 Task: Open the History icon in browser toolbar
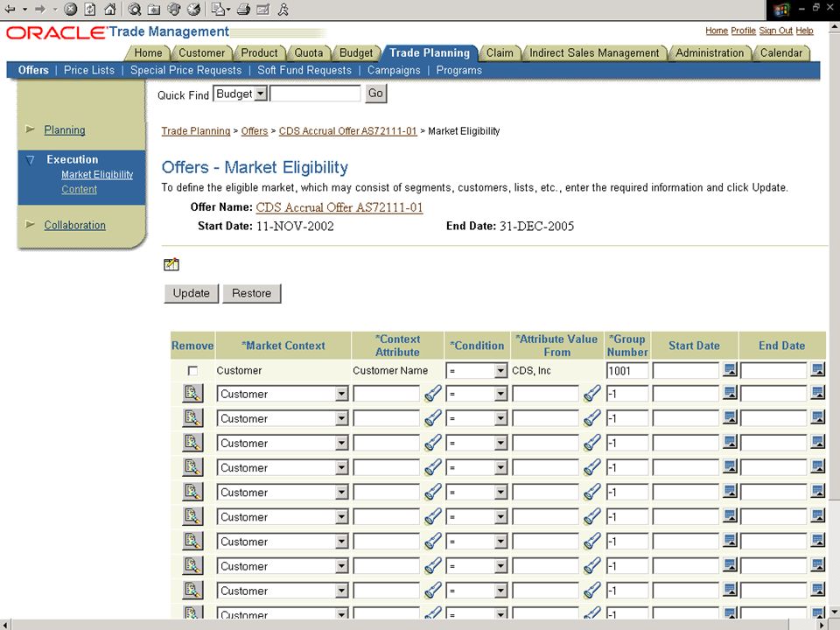(x=194, y=9)
